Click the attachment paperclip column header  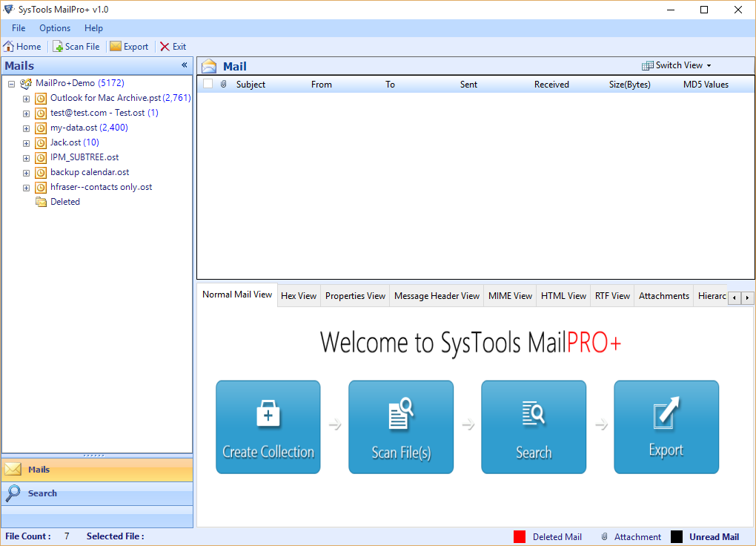coord(223,84)
